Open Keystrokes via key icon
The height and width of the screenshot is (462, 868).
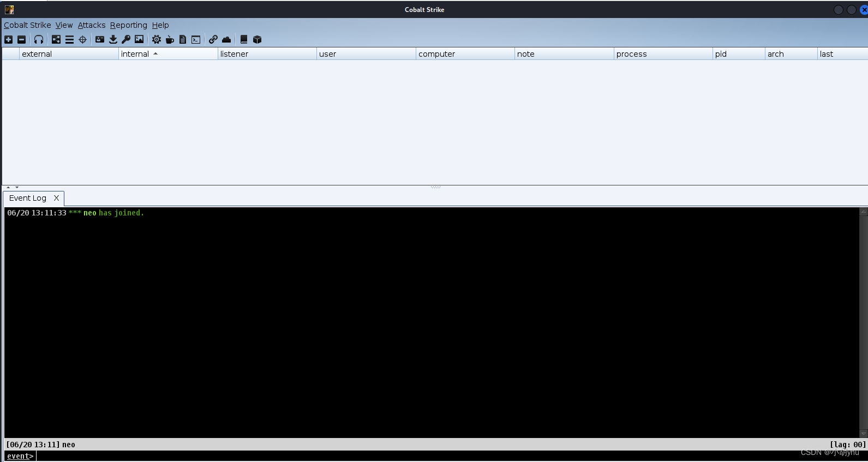(x=126, y=39)
